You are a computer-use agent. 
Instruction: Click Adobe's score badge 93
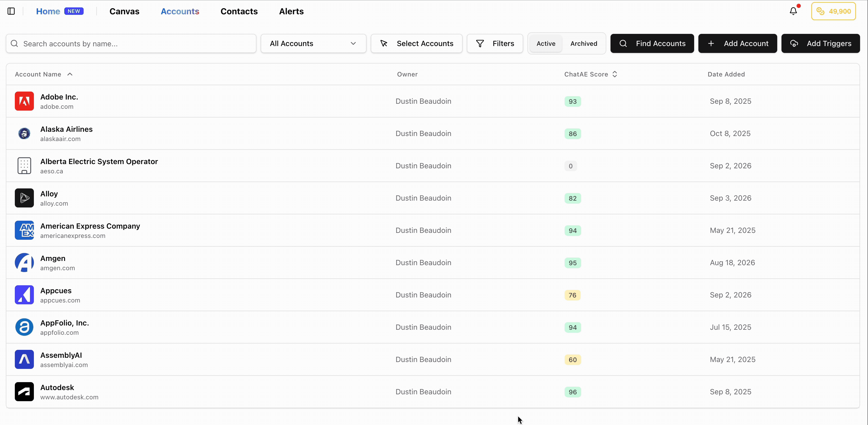(572, 101)
